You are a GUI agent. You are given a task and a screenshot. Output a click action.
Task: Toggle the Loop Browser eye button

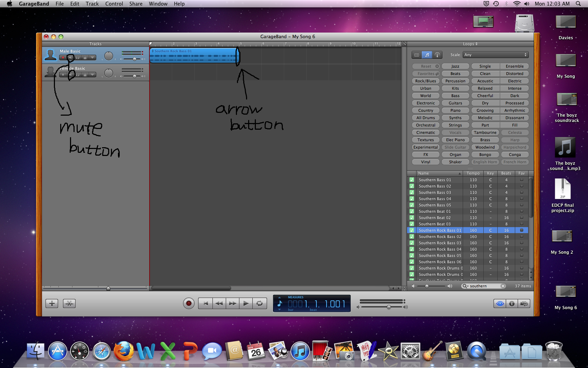click(x=500, y=304)
